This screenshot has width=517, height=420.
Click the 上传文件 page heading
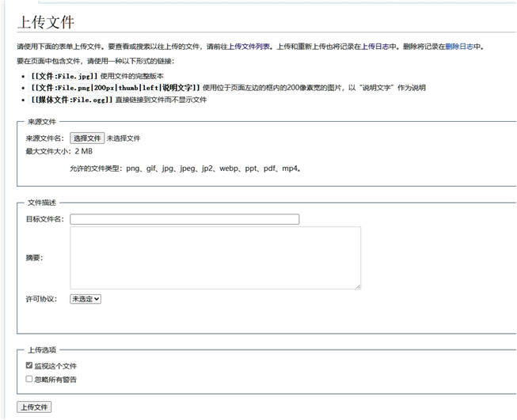(x=45, y=21)
